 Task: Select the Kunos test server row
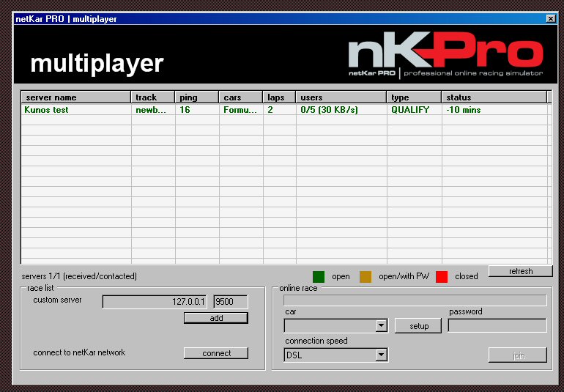coord(286,110)
